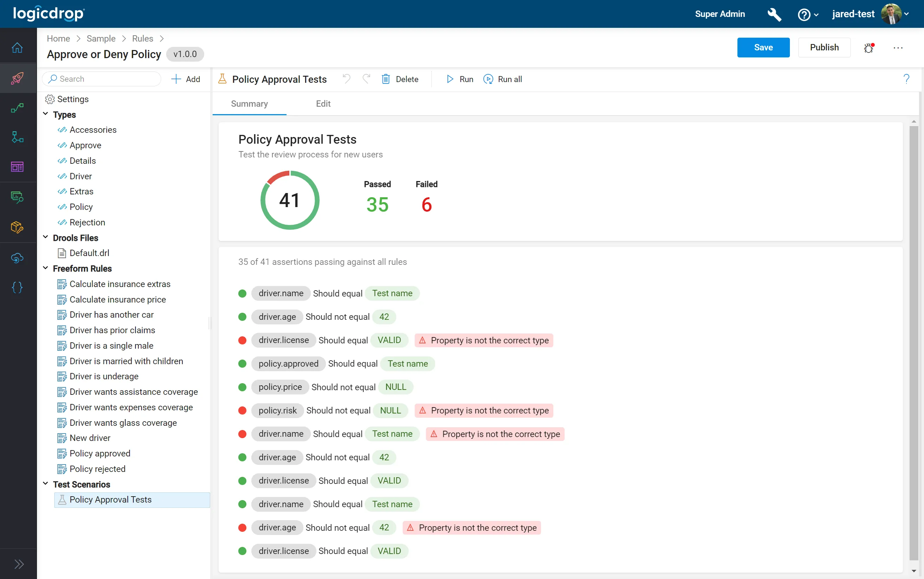The width and height of the screenshot is (924, 579).
Task: Click the policy.price property chip
Action: pos(280,387)
